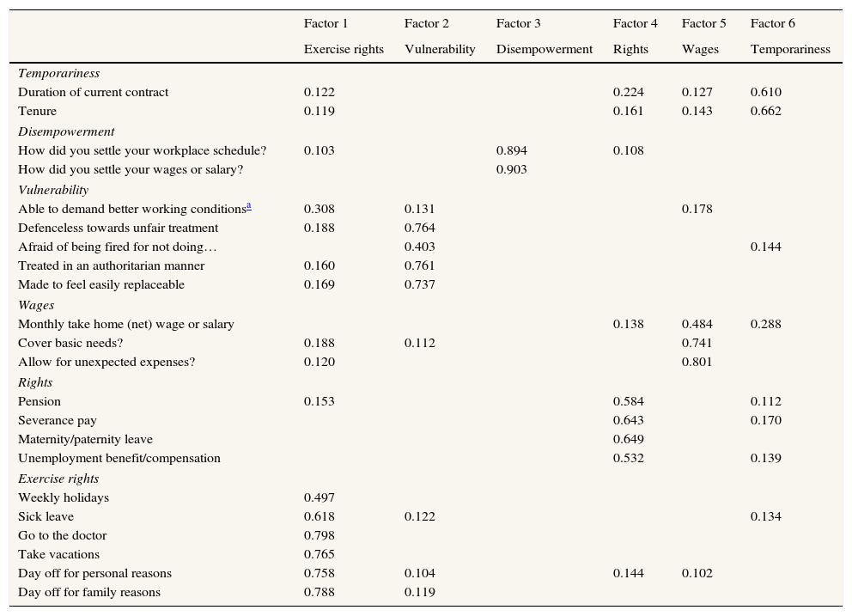Screen dimensions: 852x616
Task: Click 'Monthly take home (net) wage or salary'
Action: (125, 324)
